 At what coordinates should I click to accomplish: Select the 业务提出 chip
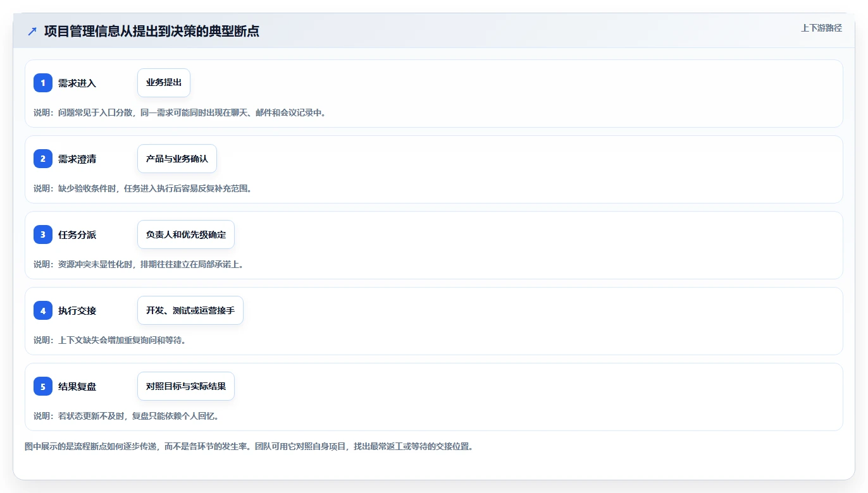pyautogui.click(x=164, y=83)
